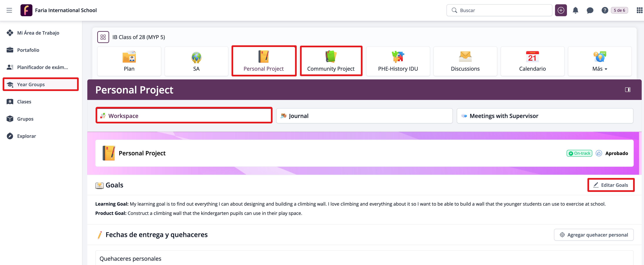Click the year group grid icon
This screenshot has width=644, height=265.
click(x=103, y=37)
